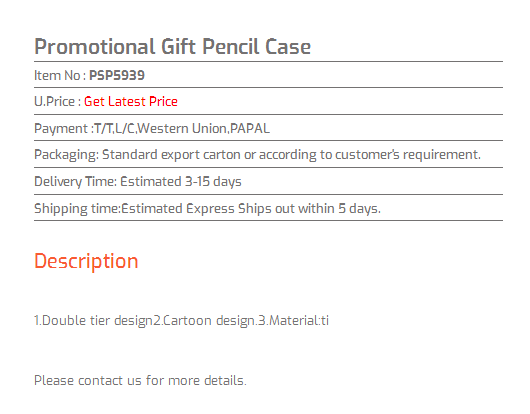Click the Cartoon design text
The image size is (530, 414).
tap(206, 320)
